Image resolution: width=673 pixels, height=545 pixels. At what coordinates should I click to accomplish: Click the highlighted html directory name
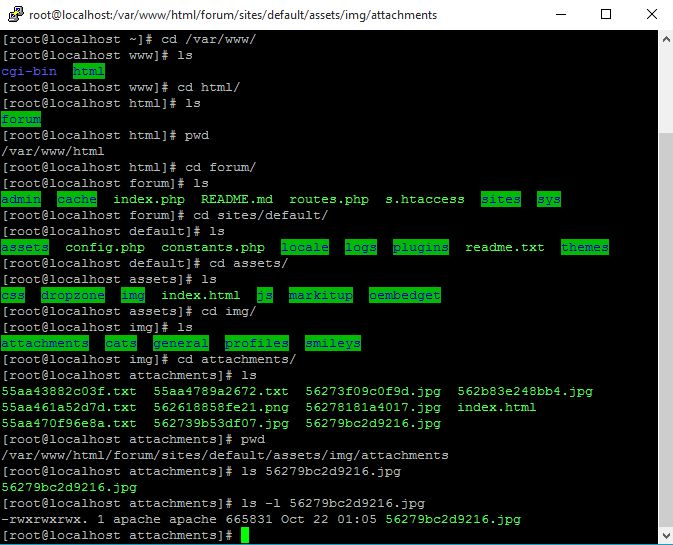tap(88, 71)
